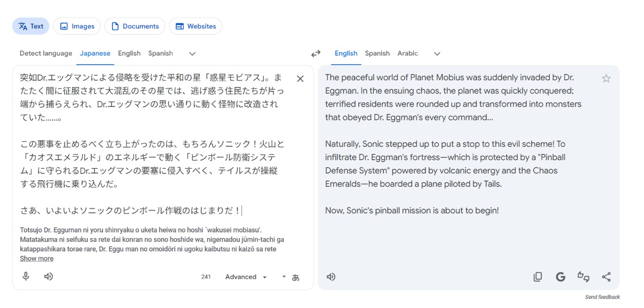Clear the source text with X
Screen dimensions: 644x308
[x=300, y=79]
